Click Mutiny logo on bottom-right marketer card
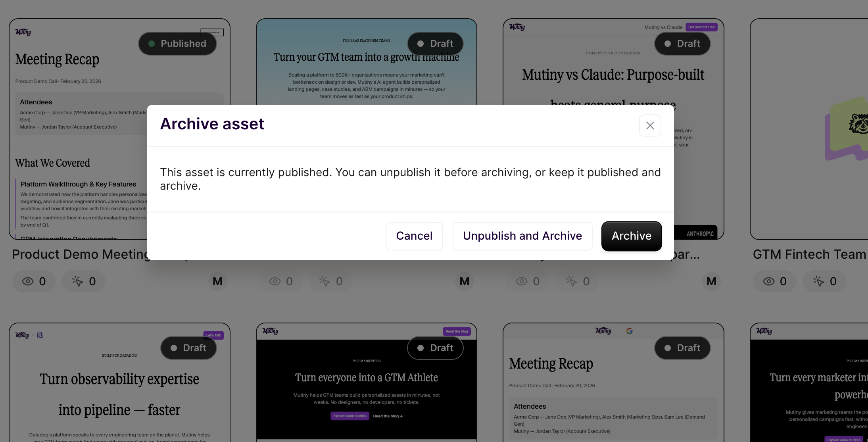Viewport: 868px width, 442px height. point(764,331)
